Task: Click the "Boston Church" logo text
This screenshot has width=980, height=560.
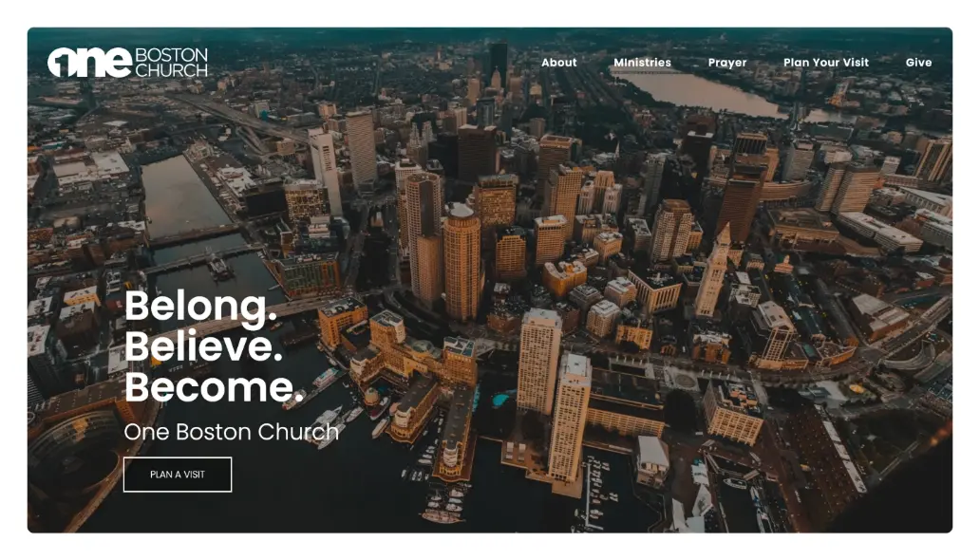Action: coord(171,63)
